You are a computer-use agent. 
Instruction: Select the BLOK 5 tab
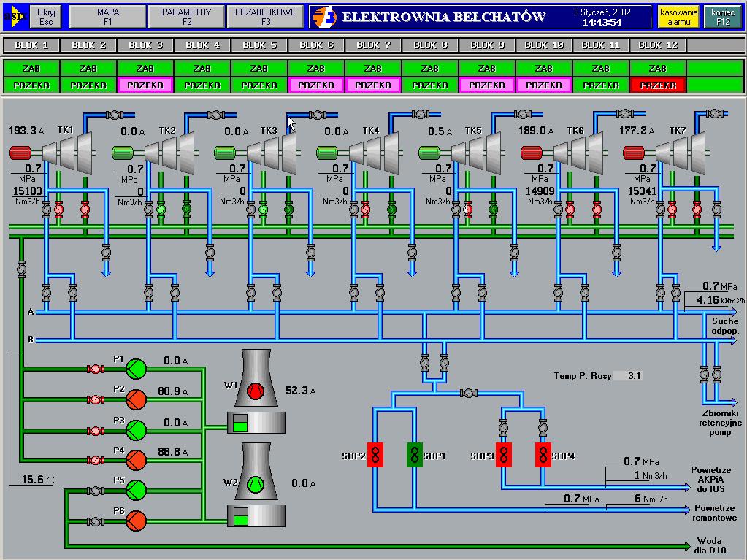point(259,45)
